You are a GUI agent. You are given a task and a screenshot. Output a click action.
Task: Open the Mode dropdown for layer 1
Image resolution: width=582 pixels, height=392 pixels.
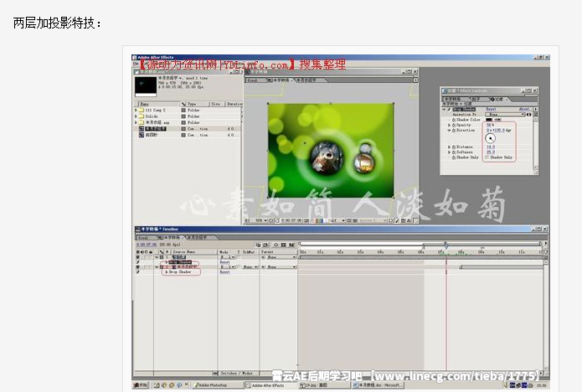coord(228,257)
